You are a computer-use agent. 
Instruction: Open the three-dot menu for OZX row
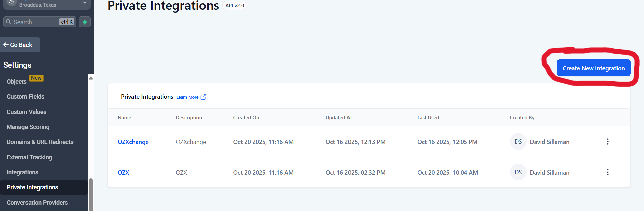(607, 172)
